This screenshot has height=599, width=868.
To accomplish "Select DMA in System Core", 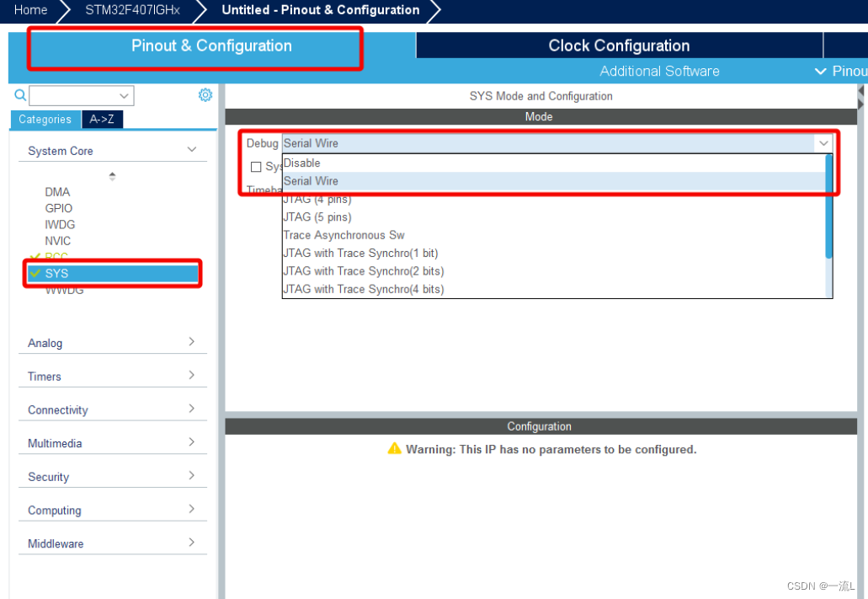I will pyautogui.click(x=57, y=192).
